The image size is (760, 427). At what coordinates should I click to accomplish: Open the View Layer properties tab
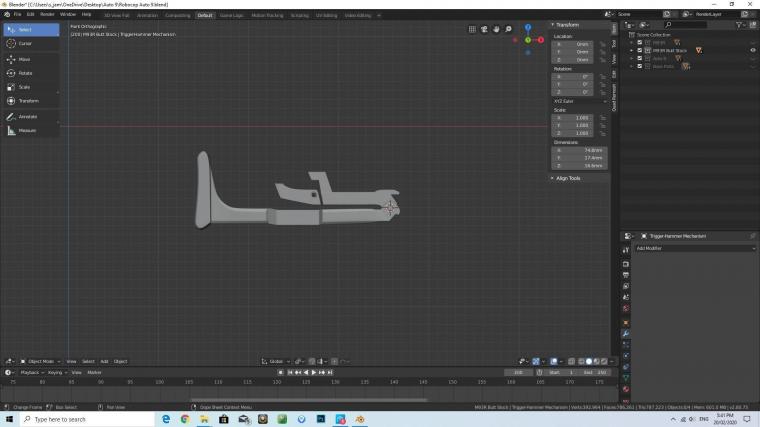tap(626, 286)
